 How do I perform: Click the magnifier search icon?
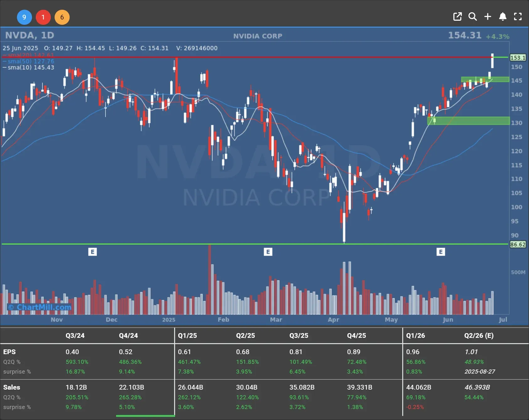(x=473, y=17)
